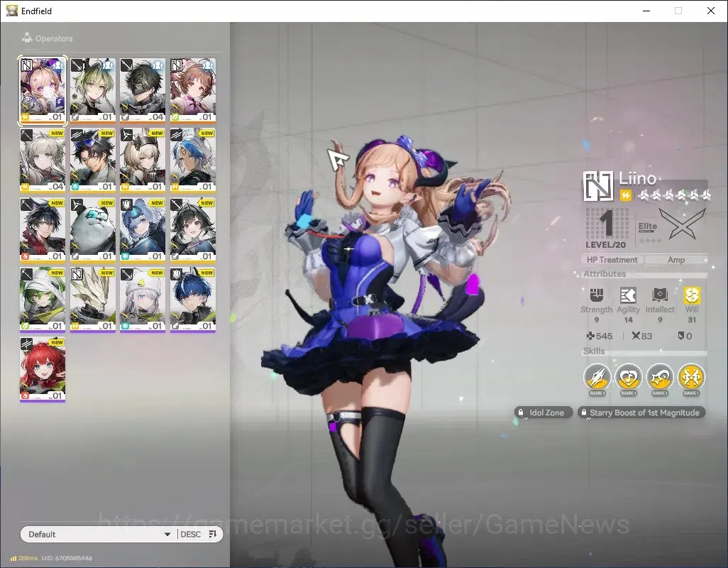Click the Skills section header
The width and height of the screenshot is (728, 568).
pos(594,351)
